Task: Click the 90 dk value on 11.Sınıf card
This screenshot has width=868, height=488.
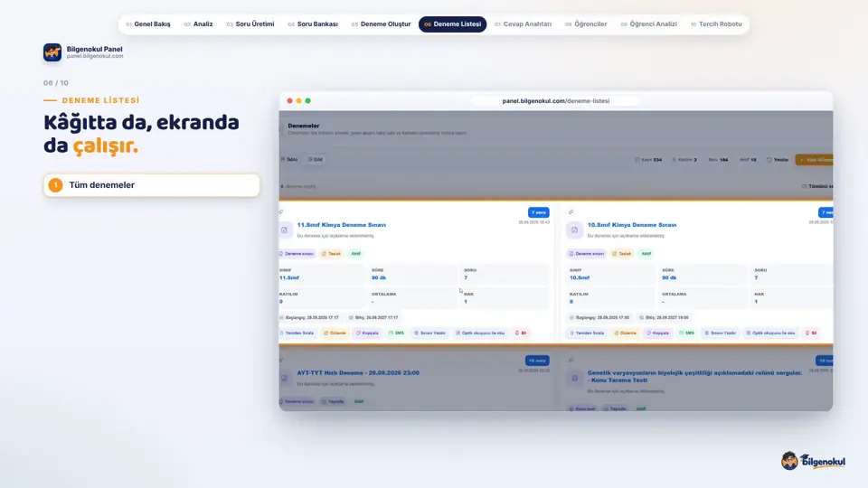Action: (x=379, y=277)
